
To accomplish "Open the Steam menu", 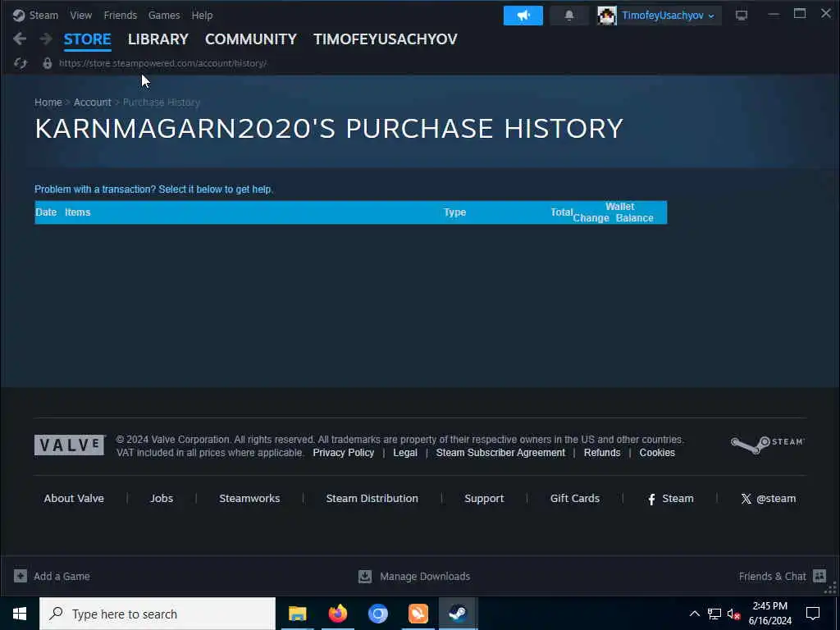I will pyautogui.click(x=43, y=16).
